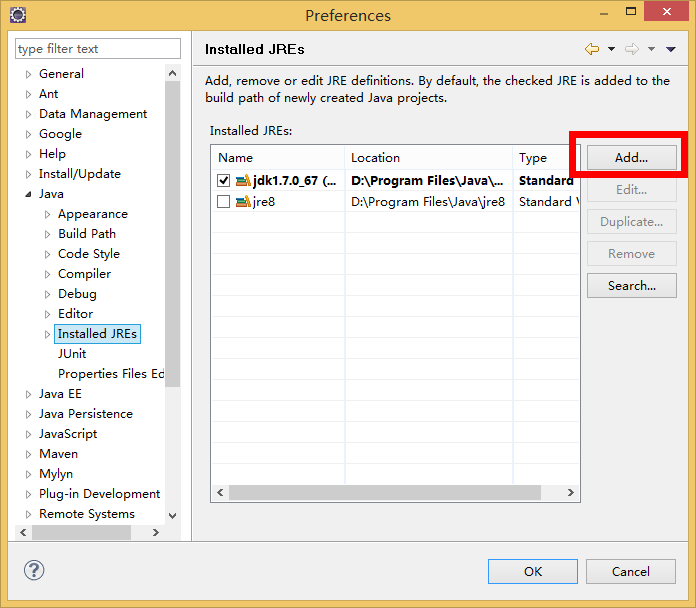The width and height of the screenshot is (696, 608).
Task: Sort by the Name column header
Action: point(278,158)
